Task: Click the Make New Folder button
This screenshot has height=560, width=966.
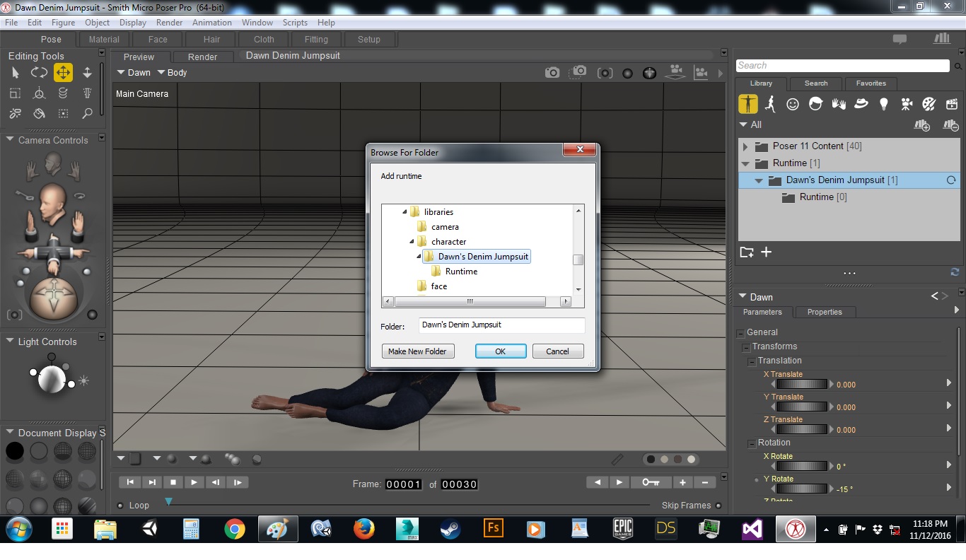Action: [x=417, y=351]
